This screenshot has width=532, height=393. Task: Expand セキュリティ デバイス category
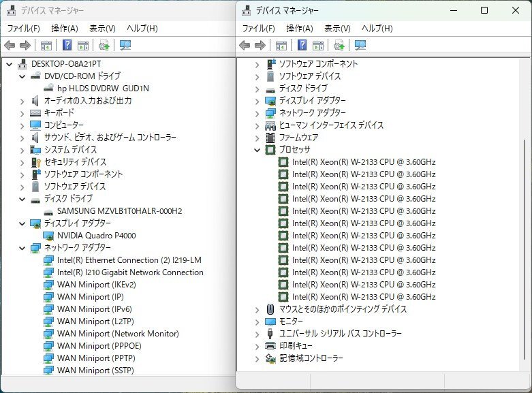coord(22,162)
